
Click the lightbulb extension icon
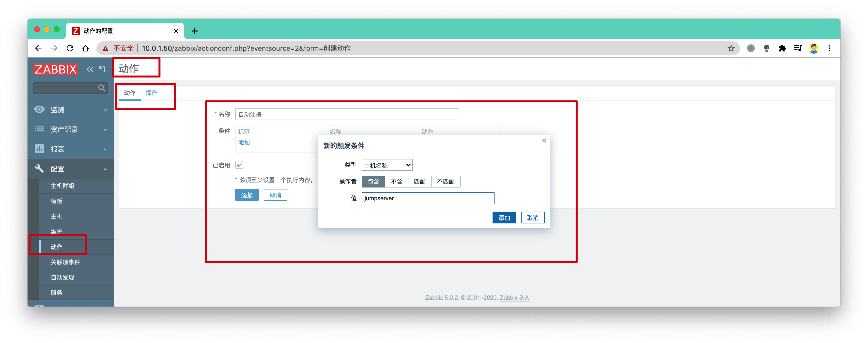[766, 48]
